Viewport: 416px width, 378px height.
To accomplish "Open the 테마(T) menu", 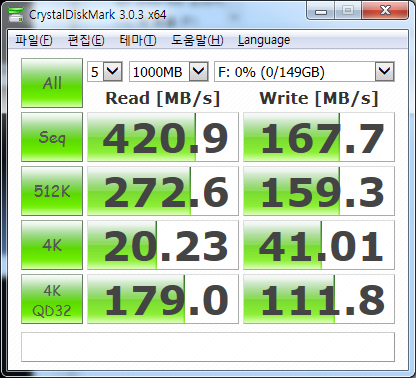I will pyautogui.click(x=138, y=40).
